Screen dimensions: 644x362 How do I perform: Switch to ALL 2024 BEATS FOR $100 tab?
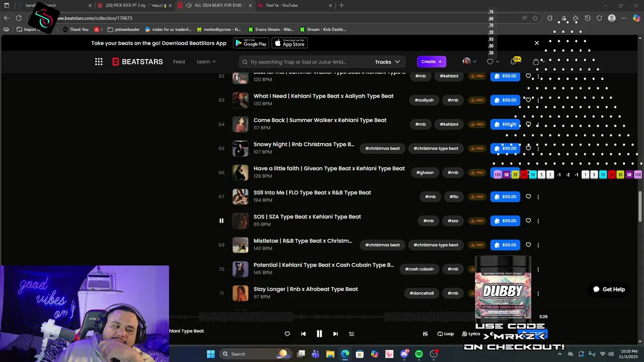pyautogui.click(x=214, y=5)
